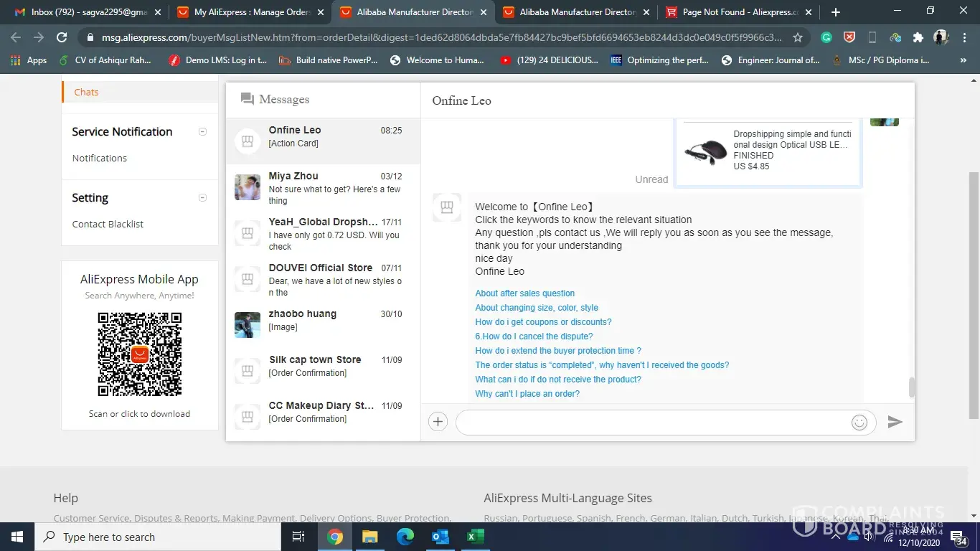Screen dimensions: 980x551
Task: Open 'About after sales question' link
Action: [524, 293]
